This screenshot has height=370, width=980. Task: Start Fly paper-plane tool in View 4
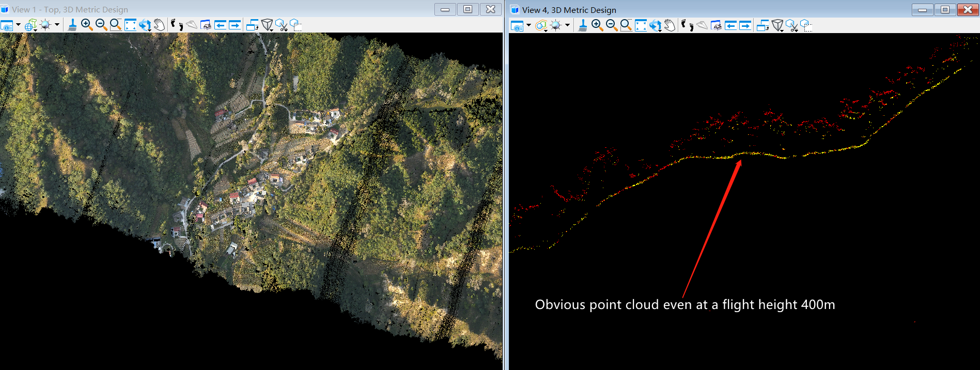(702, 25)
